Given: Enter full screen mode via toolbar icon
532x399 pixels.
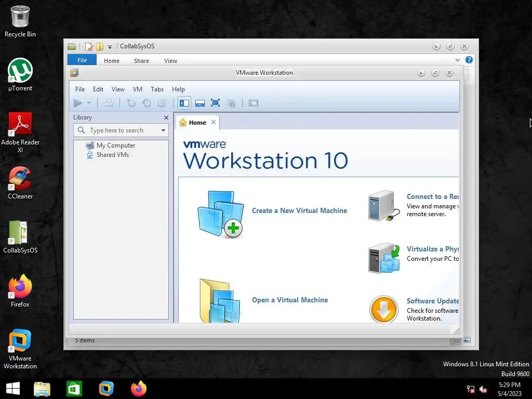Looking at the screenshot, I should coord(215,103).
